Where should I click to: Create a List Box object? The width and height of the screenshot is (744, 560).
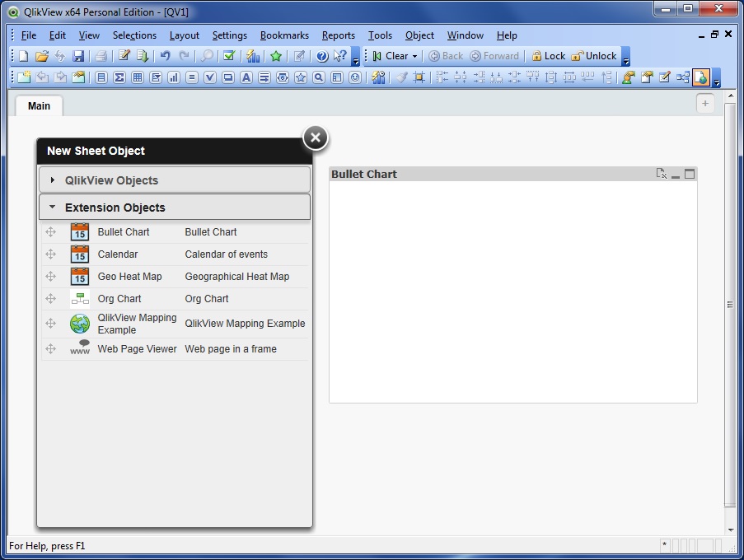click(101, 77)
